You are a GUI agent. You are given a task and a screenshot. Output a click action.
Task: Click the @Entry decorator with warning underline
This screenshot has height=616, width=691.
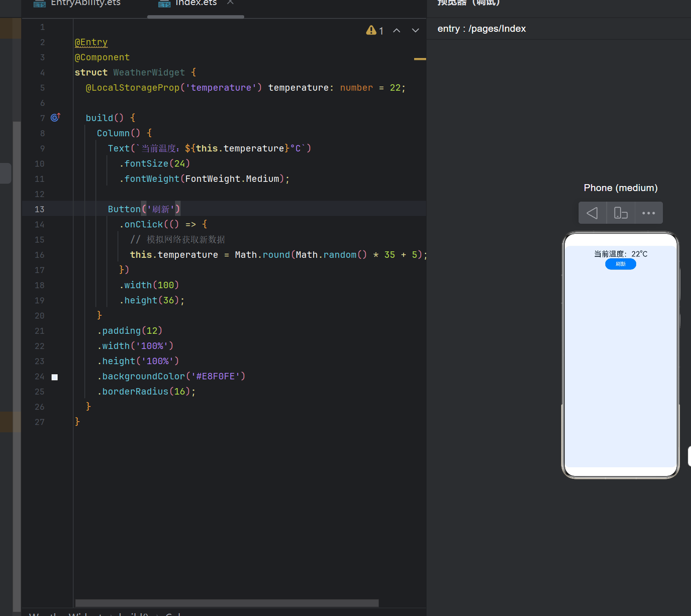[91, 42]
